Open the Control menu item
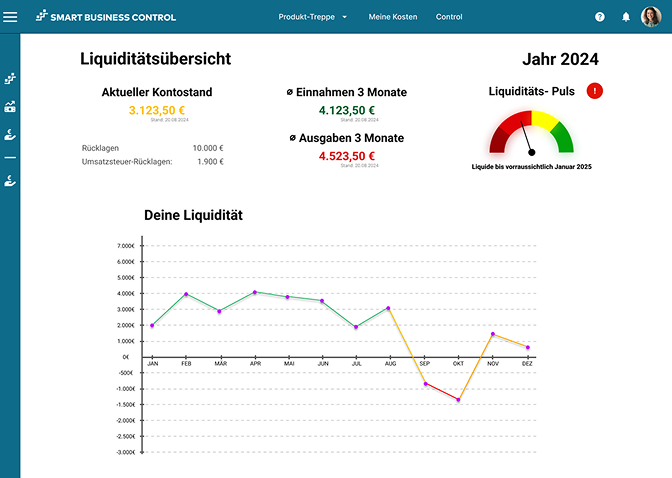 449,17
